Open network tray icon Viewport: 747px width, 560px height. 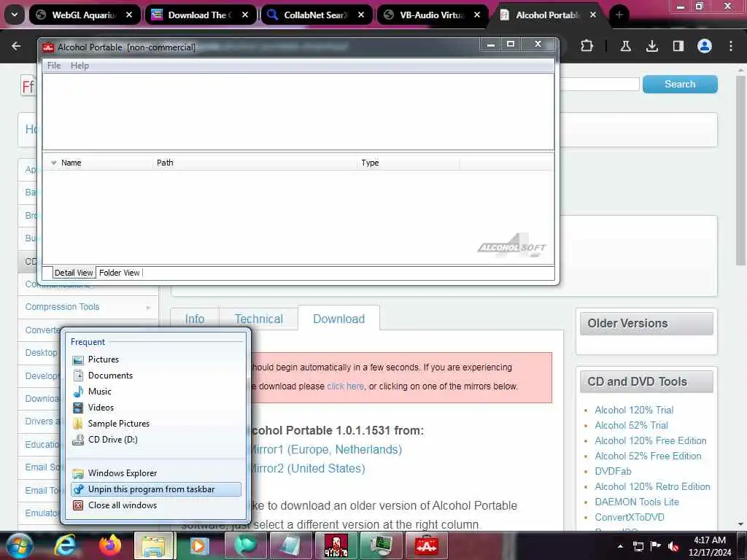[638, 546]
